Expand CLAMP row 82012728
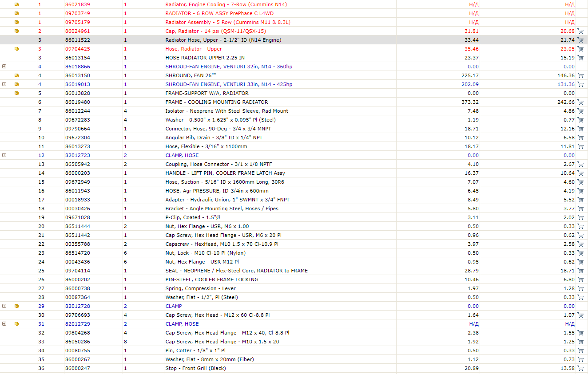 4,306
